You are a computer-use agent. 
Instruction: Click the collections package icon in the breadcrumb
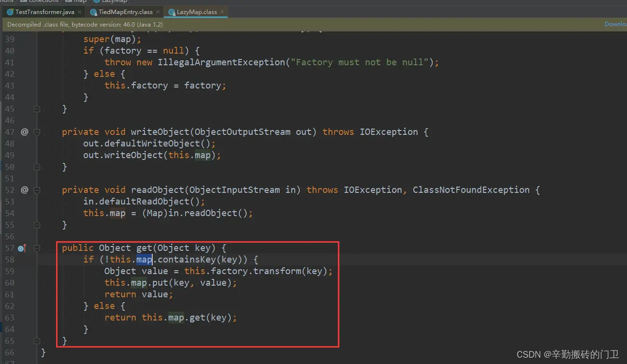(23, 1)
